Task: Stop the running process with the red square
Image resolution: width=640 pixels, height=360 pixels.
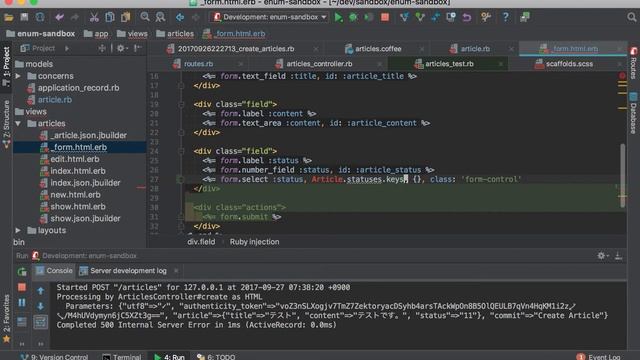Action: click(384, 17)
